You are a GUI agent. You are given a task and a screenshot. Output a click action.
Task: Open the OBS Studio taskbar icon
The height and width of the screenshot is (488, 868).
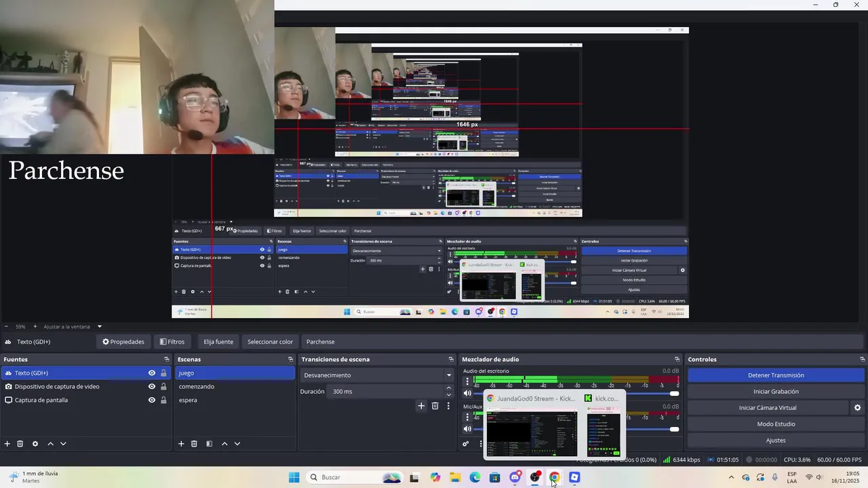535,477
